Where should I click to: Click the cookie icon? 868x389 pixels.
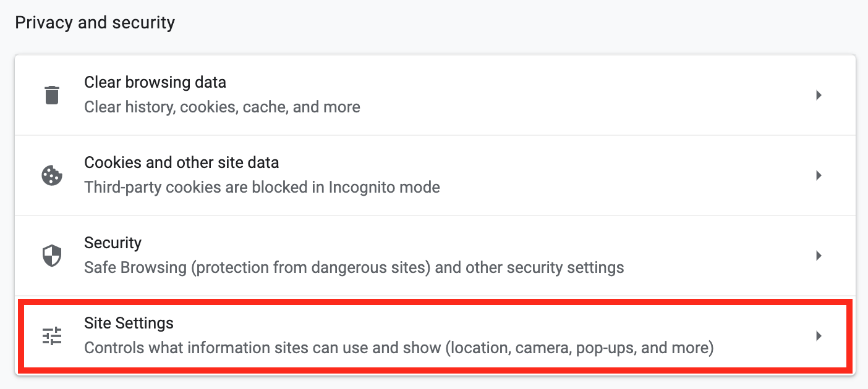click(x=52, y=175)
